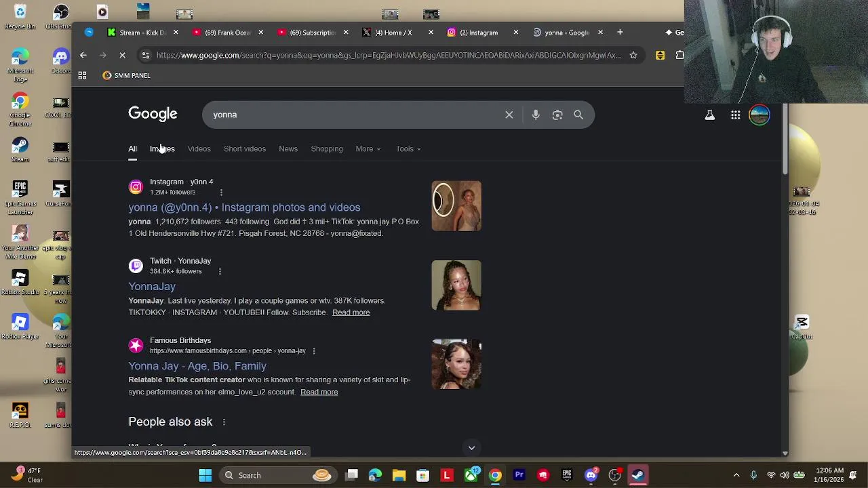Screen dimensions: 868x488
Task: Open Roblox Studio desktop shortcut
Action: [x=20, y=283]
